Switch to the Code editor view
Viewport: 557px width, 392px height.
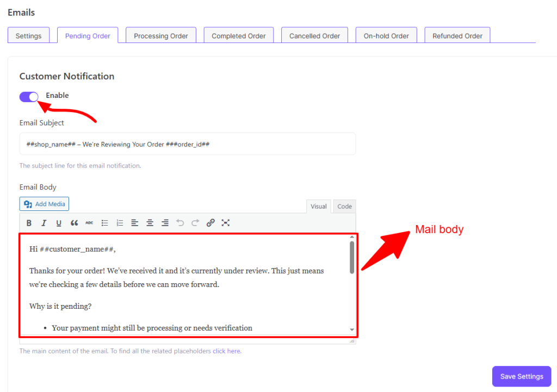[x=344, y=206]
